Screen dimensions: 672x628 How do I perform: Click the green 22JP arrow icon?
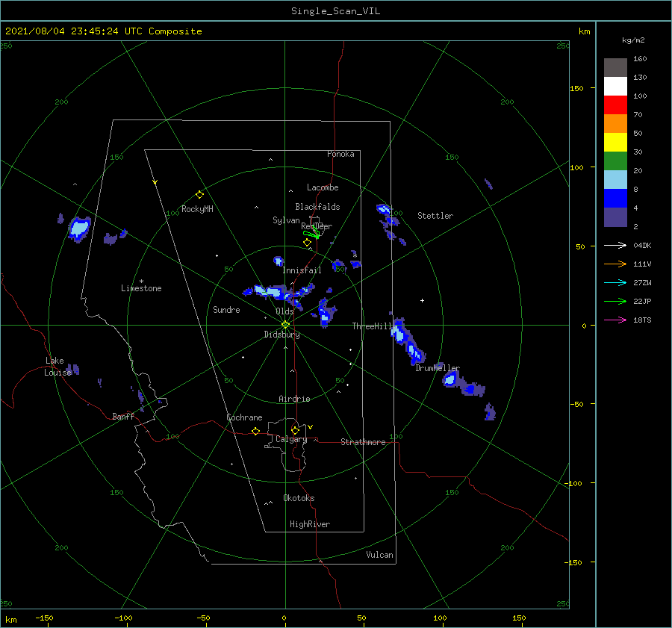point(615,301)
